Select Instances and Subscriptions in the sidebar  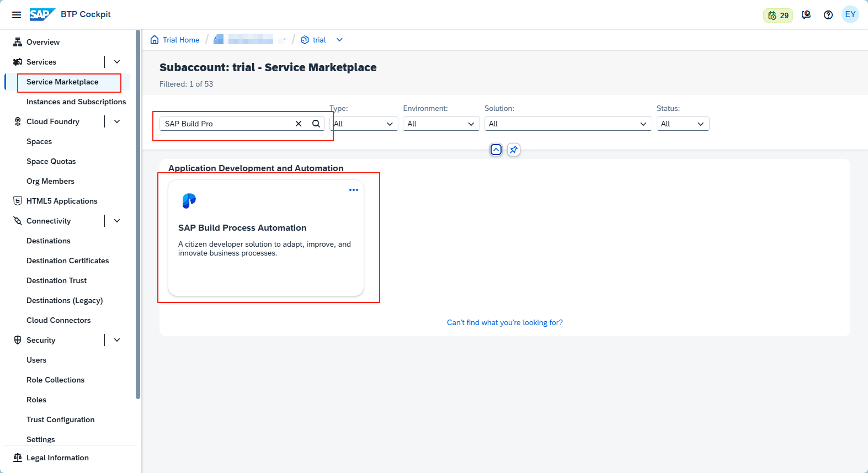click(76, 102)
